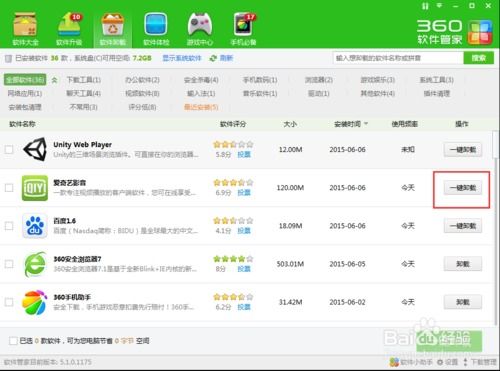The height and width of the screenshot is (371, 500).
Task: Switch to 下载工具(1) category
Action: (x=84, y=80)
